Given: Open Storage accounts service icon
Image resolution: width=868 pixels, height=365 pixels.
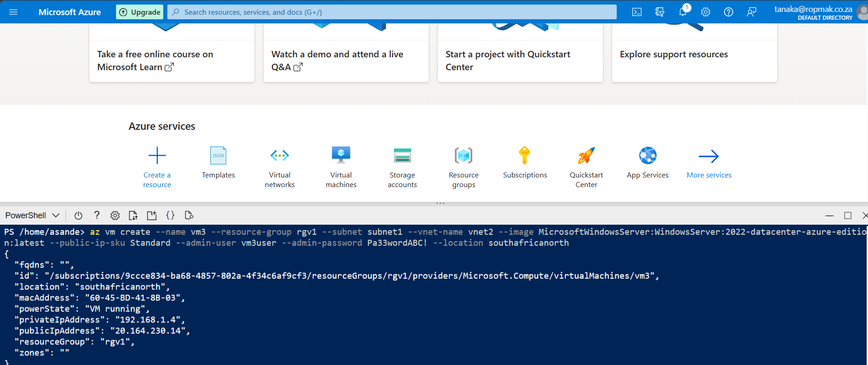Looking at the screenshot, I should [403, 155].
